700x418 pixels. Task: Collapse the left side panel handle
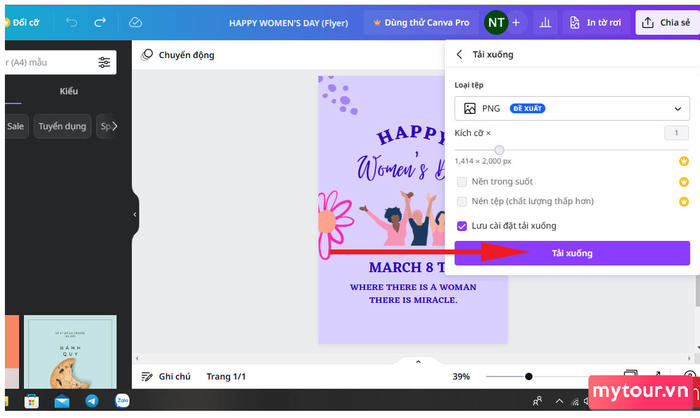coord(135,214)
